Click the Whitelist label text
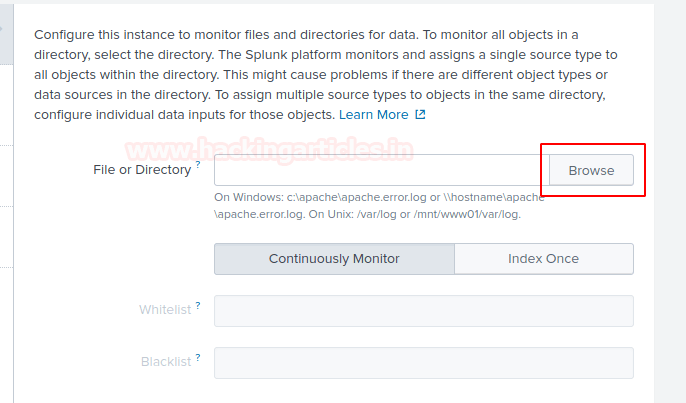The height and width of the screenshot is (403, 686). click(165, 310)
